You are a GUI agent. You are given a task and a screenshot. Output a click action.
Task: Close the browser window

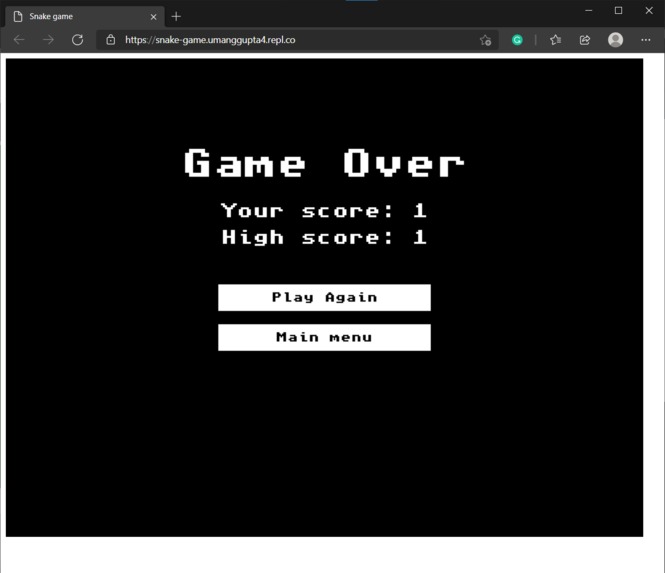click(649, 11)
